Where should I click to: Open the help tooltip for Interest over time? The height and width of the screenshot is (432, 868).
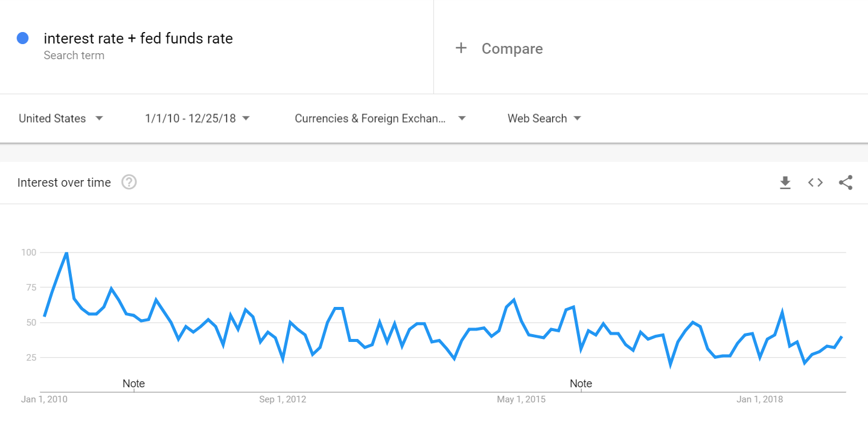click(129, 182)
